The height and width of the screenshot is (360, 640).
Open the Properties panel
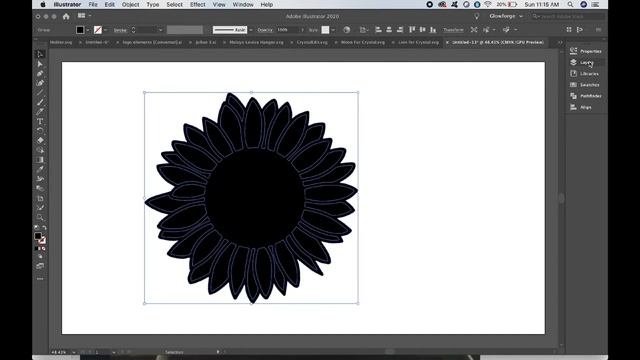(x=586, y=51)
